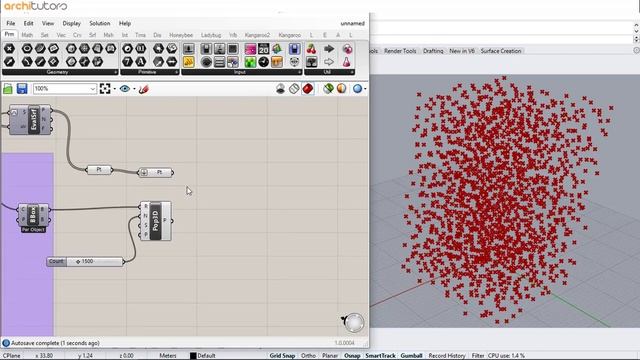640x360 pixels.
Task: Click the Default layer color swatch
Action: [x=193, y=356]
